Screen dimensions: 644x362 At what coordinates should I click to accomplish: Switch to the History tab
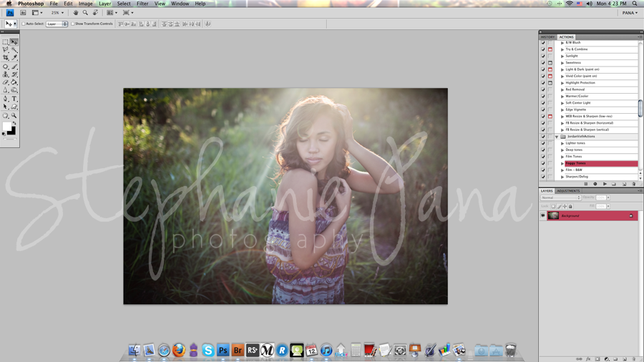pyautogui.click(x=547, y=37)
